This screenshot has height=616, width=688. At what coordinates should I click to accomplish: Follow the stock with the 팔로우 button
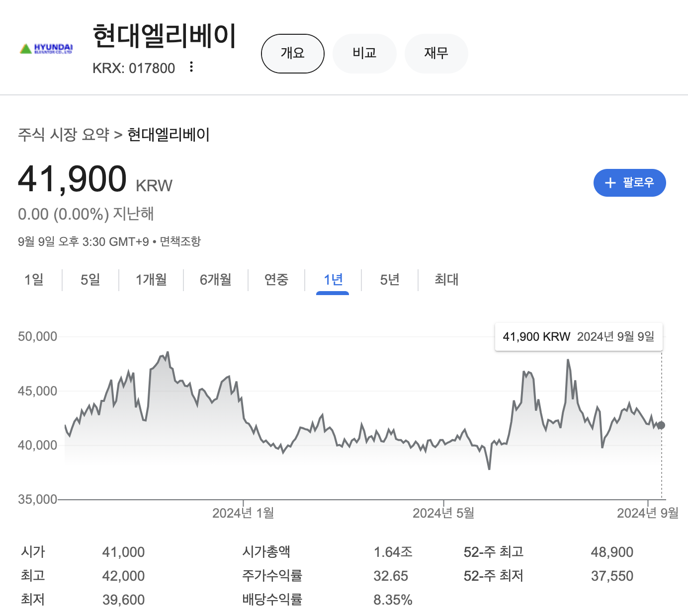point(629,183)
